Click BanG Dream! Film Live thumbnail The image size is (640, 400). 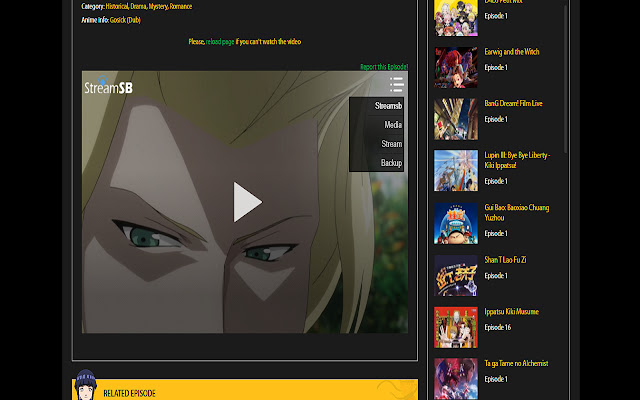click(x=456, y=119)
